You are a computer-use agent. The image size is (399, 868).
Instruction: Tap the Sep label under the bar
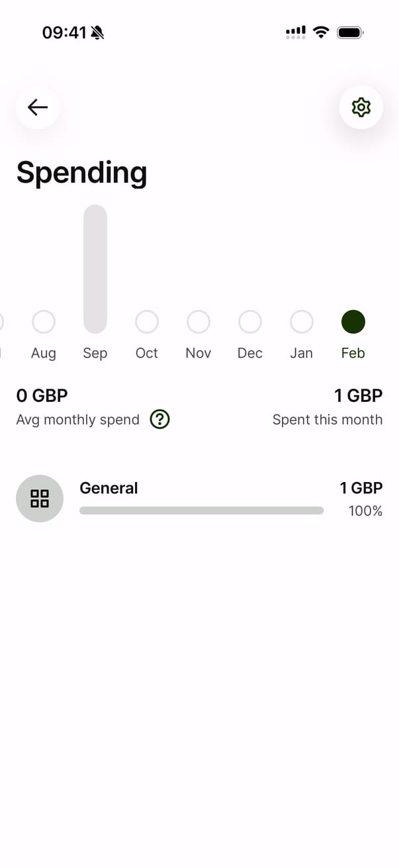pyautogui.click(x=95, y=353)
